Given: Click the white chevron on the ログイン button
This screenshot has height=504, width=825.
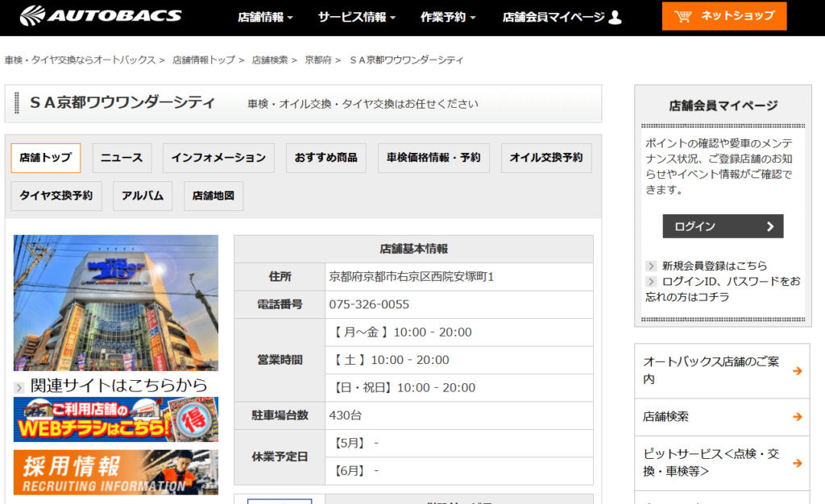Looking at the screenshot, I should click(772, 226).
